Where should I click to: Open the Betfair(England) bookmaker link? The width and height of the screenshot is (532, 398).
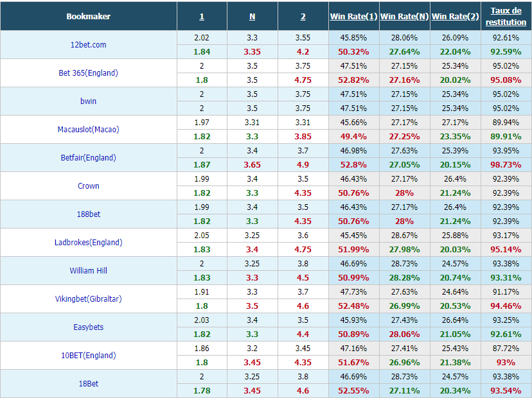[x=88, y=158]
